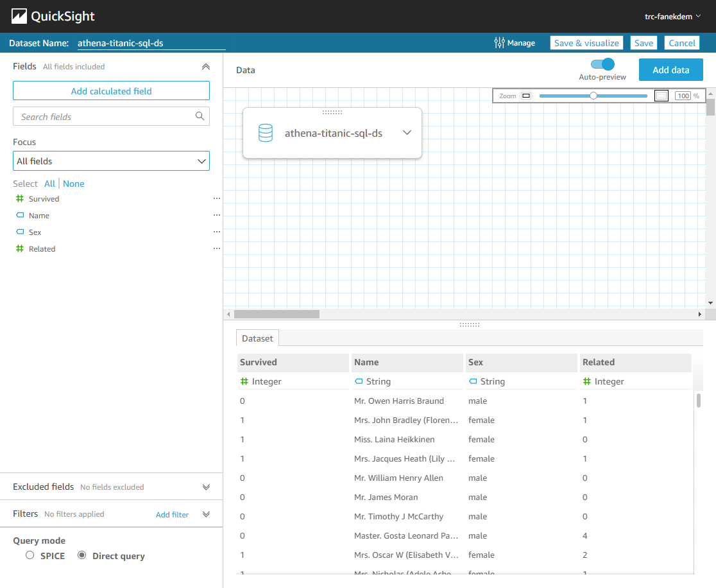Click the Name column header
Screen dimensions: 716x588
[407, 362]
